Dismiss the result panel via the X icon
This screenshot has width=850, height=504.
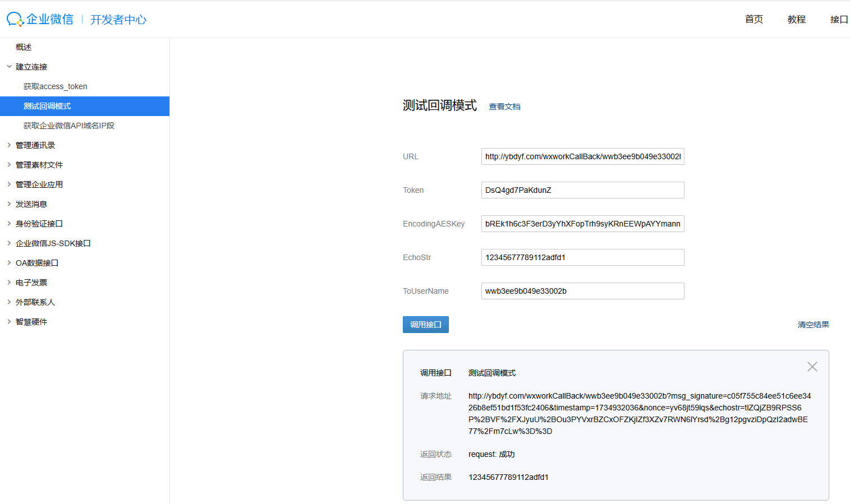[x=812, y=366]
